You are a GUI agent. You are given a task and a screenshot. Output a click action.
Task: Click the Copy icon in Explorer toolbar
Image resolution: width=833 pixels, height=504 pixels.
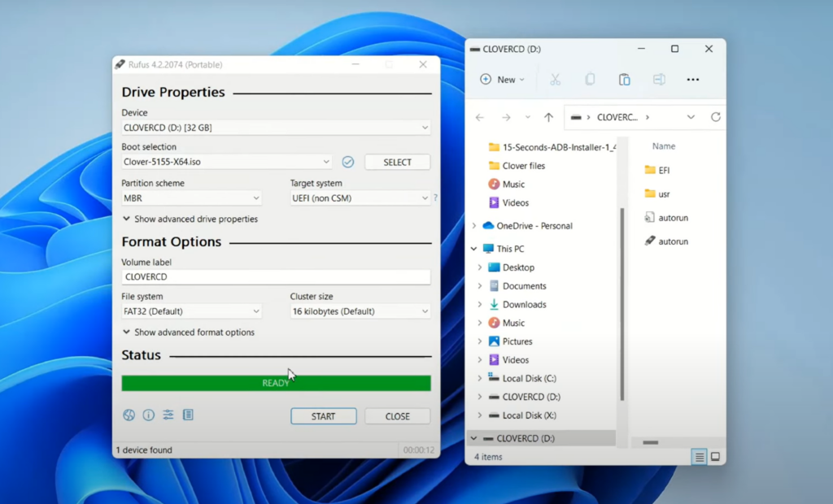(590, 80)
